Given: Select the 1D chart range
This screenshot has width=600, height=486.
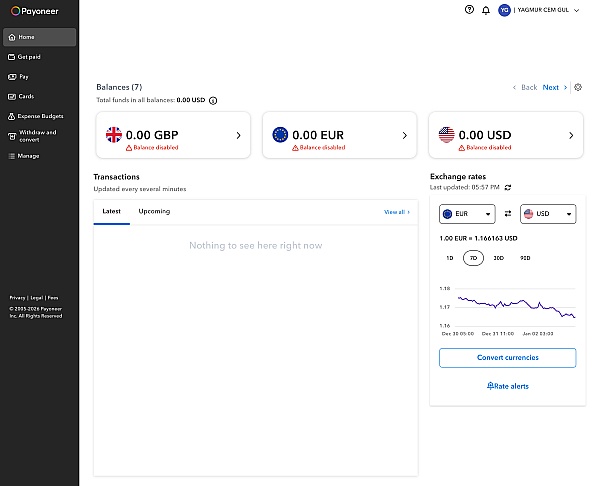Looking at the screenshot, I should tap(449, 258).
